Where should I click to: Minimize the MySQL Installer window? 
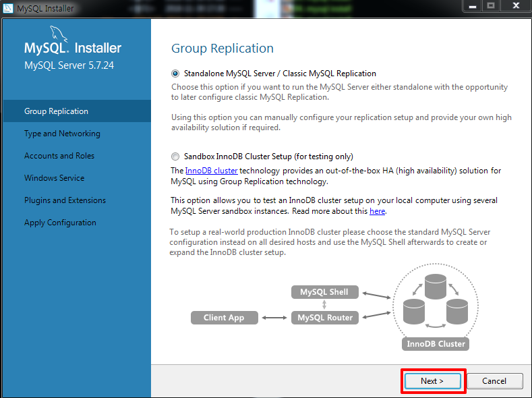[472, 6]
